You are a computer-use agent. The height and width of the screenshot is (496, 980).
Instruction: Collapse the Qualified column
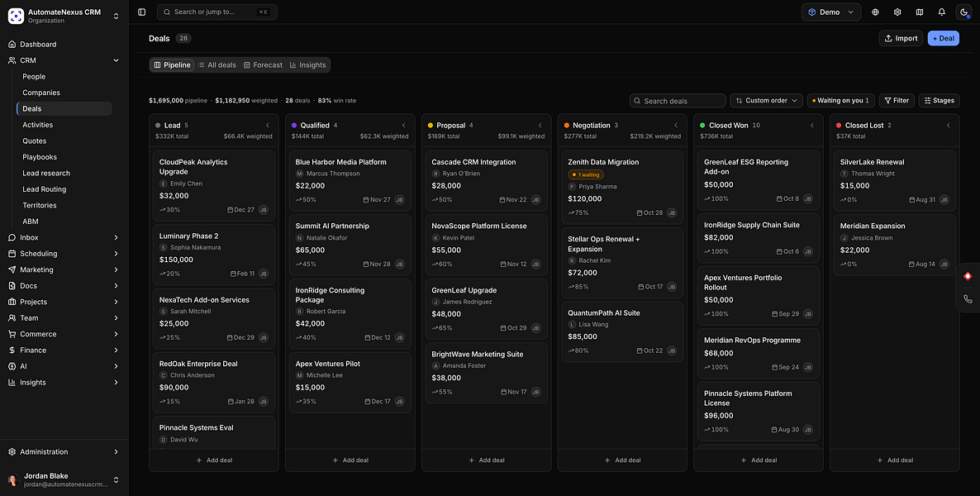point(404,125)
